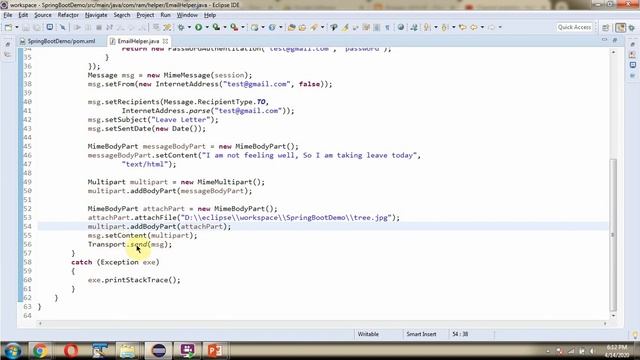
Task: Maximize the editor area icon
Action: [615, 40]
